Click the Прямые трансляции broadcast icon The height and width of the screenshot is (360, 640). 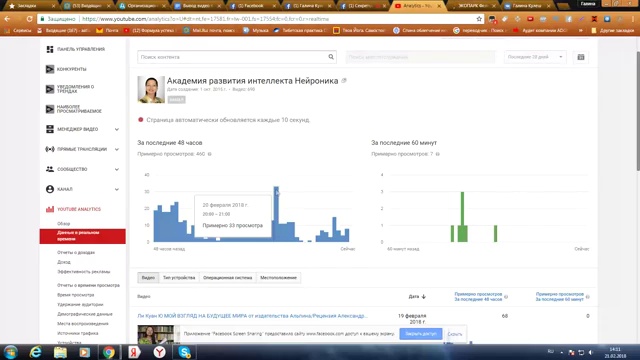pyautogui.click(x=50, y=149)
